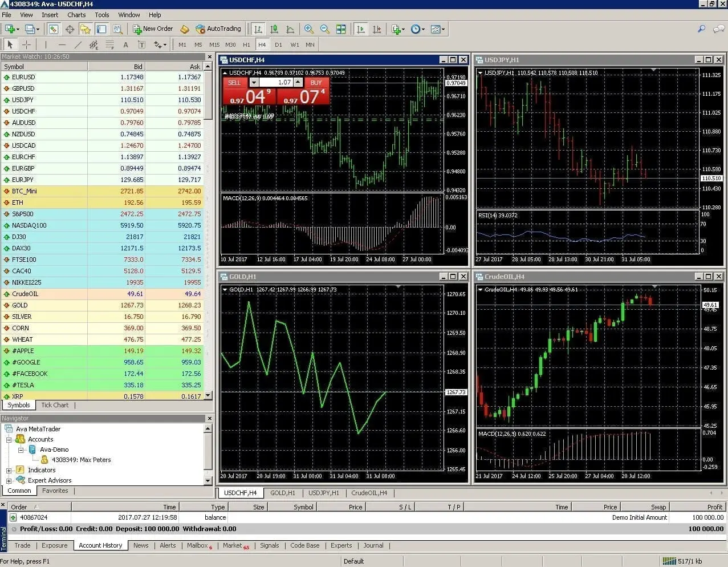Zoom in on the chart
The width and height of the screenshot is (728, 567).
(x=308, y=29)
